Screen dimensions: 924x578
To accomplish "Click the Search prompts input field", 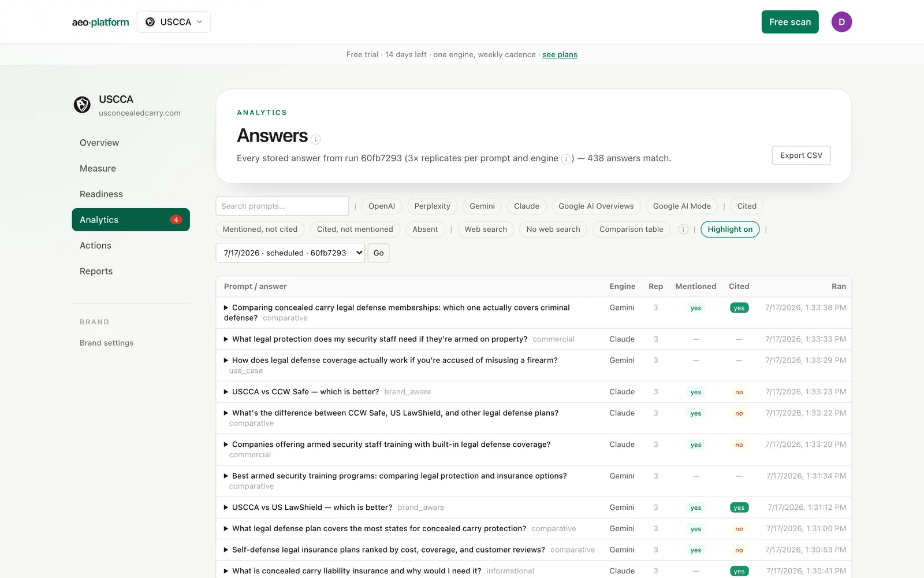I will [282, 206].
